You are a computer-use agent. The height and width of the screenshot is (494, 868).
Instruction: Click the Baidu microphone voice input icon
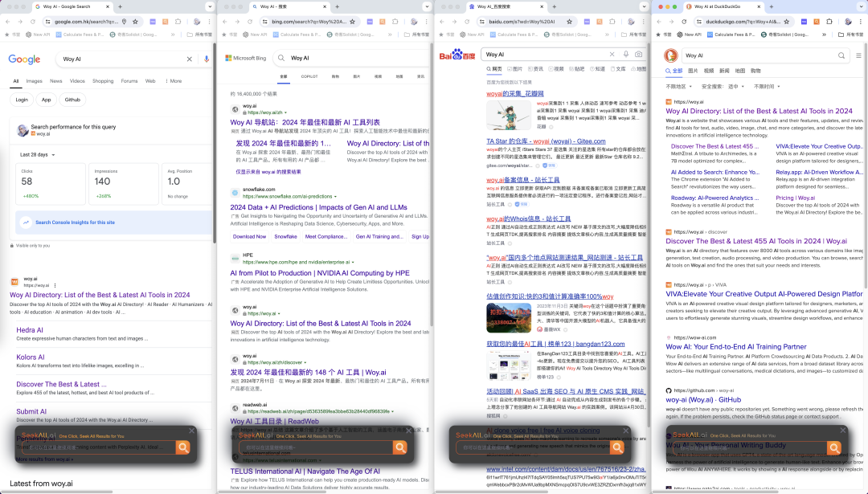point(625,54)
